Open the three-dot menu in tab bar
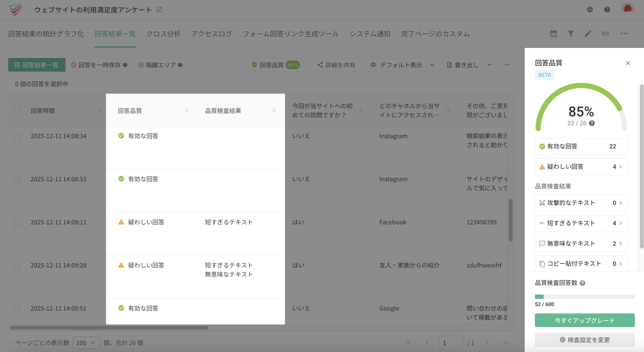The height and width of the screenshot is (352, 644). (624, 34)
